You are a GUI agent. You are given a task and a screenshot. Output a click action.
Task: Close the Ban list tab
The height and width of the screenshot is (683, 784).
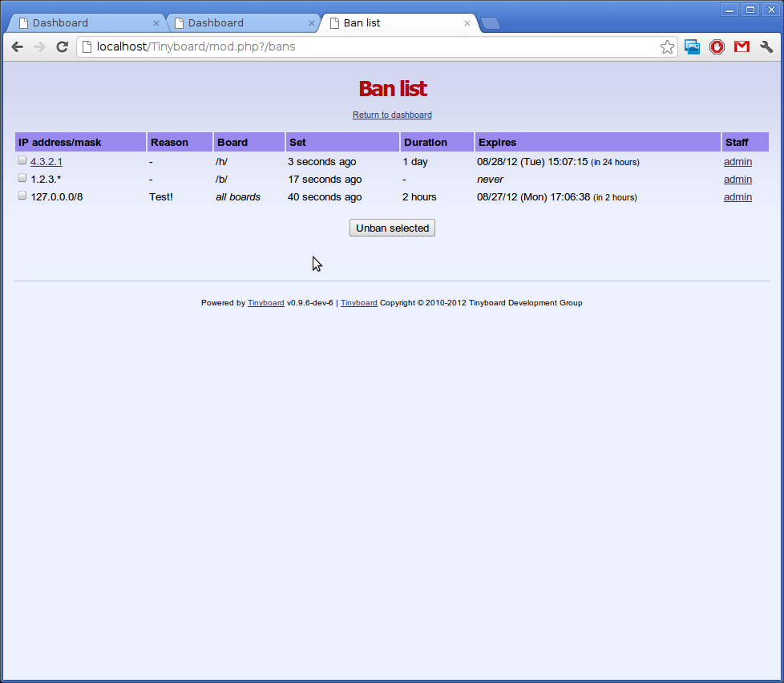click(467, 23)
